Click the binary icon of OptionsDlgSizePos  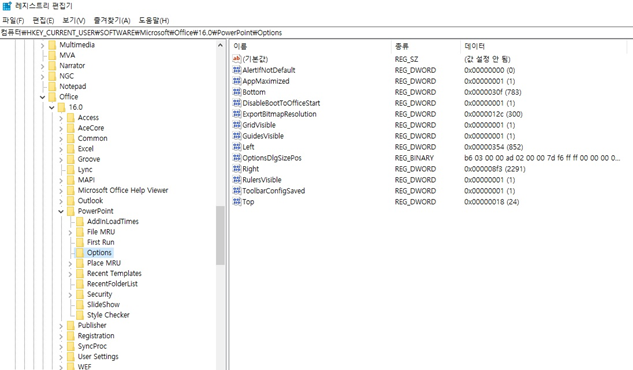(237, 157)
